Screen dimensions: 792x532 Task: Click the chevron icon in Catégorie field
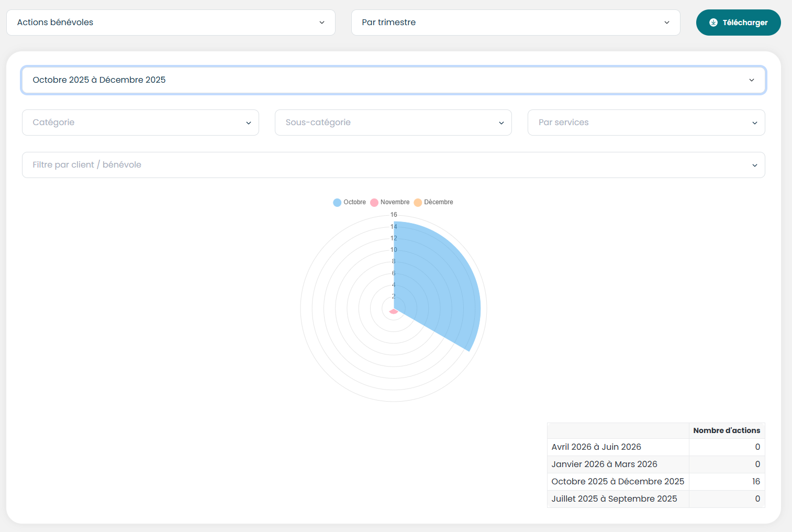(249, 123)
